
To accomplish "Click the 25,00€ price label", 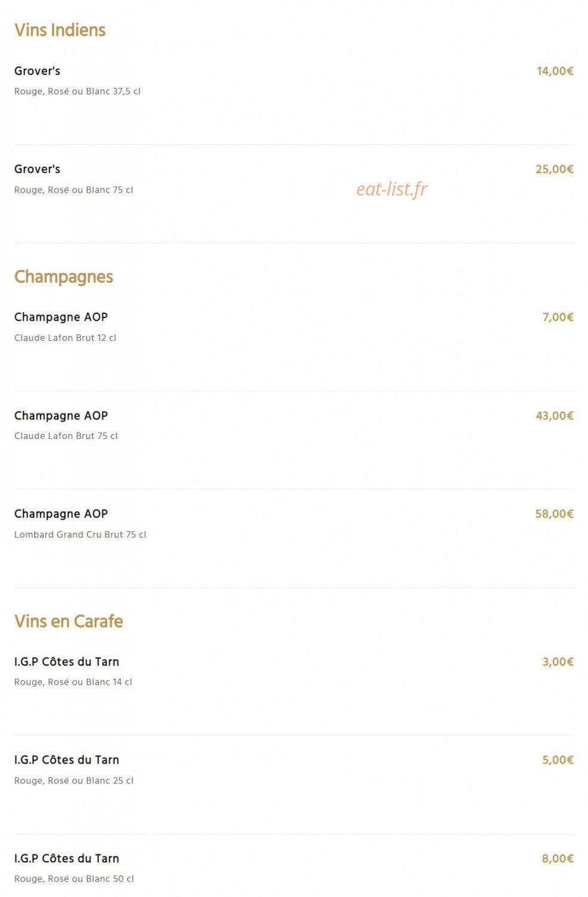I will 555,169.
